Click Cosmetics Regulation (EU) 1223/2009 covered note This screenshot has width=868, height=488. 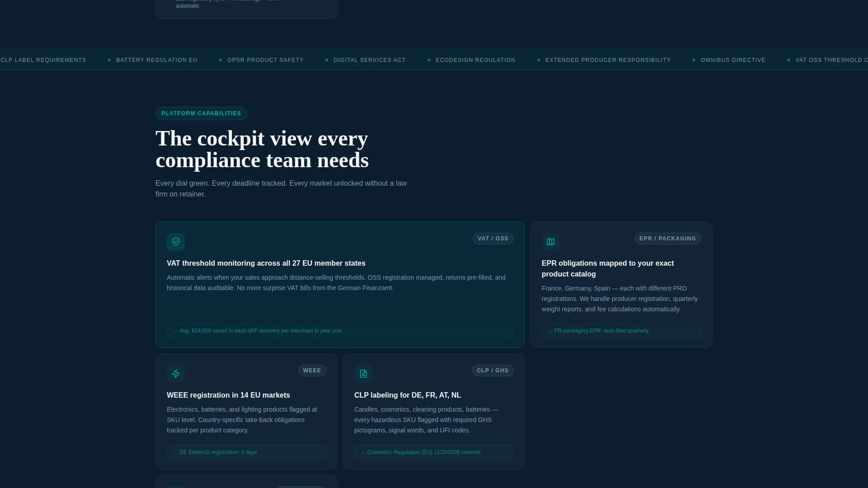[434, 452]
